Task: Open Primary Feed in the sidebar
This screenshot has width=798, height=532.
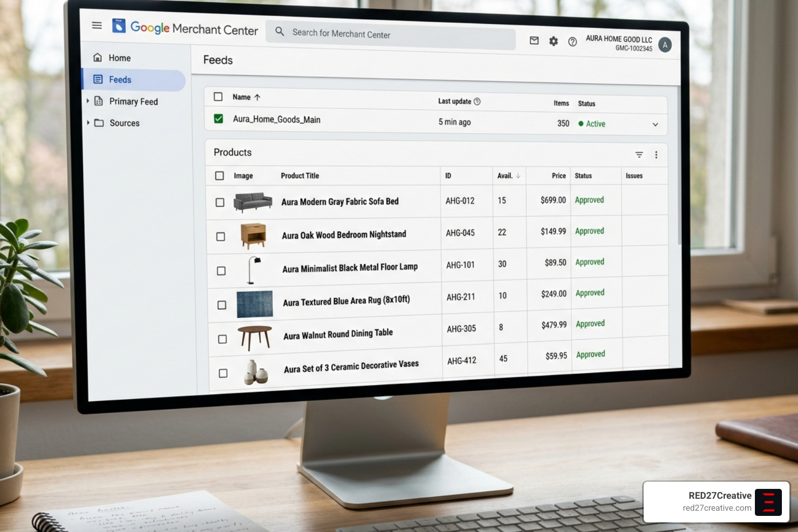Action: point(134,101)
